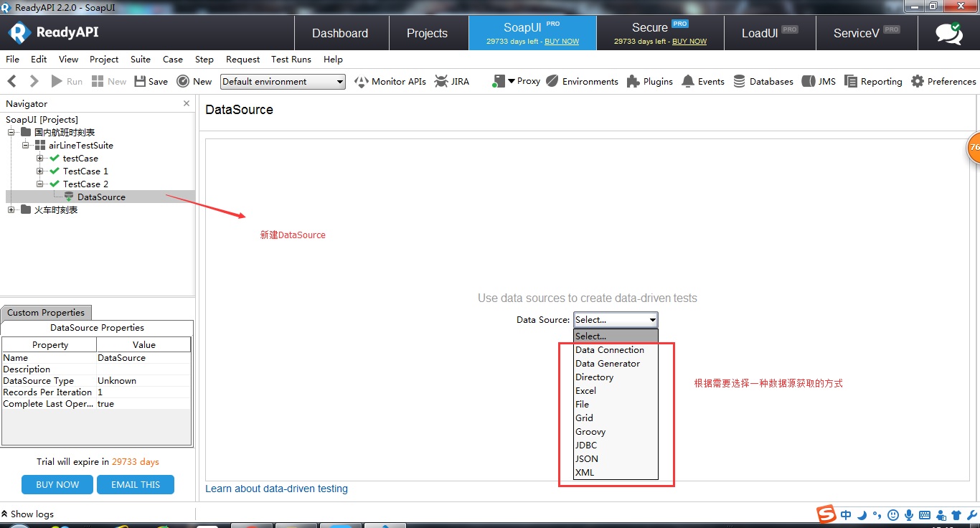Open the Suite menu

click(x=141, y=60)
